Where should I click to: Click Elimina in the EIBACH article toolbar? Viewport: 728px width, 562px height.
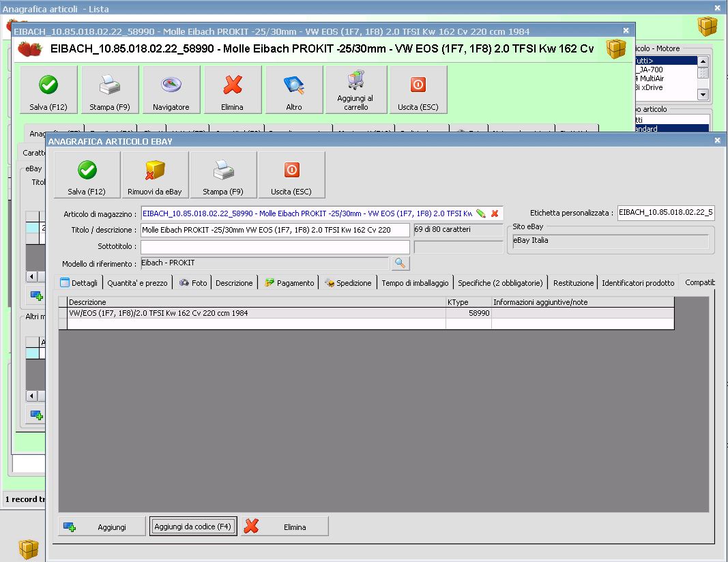(233, 89)
